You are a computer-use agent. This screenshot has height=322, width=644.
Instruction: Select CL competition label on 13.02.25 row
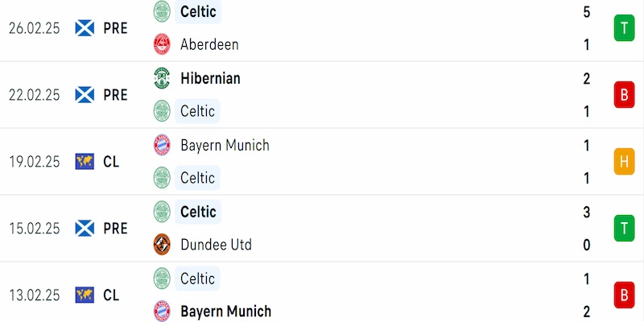[x=111, y=295]
